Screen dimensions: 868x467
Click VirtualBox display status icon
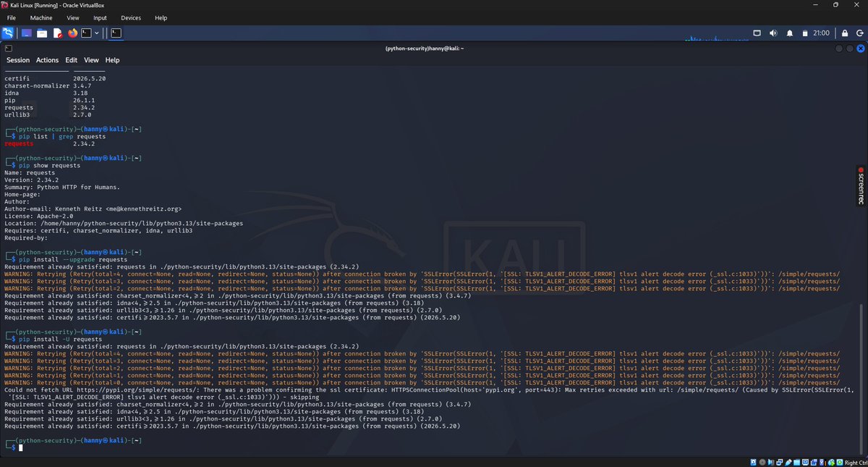[x=806, y=463]
